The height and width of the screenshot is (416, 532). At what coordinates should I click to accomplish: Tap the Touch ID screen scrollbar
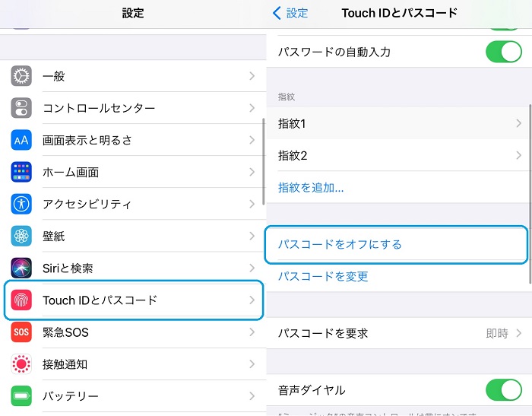tap(530, 194)
